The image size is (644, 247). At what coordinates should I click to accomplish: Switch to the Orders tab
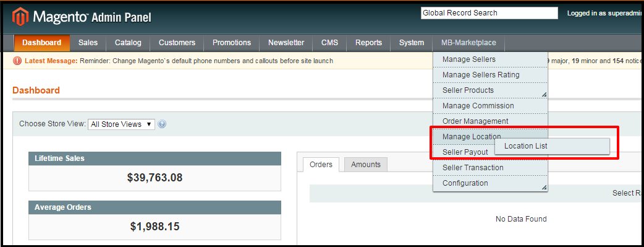point(321,165)
